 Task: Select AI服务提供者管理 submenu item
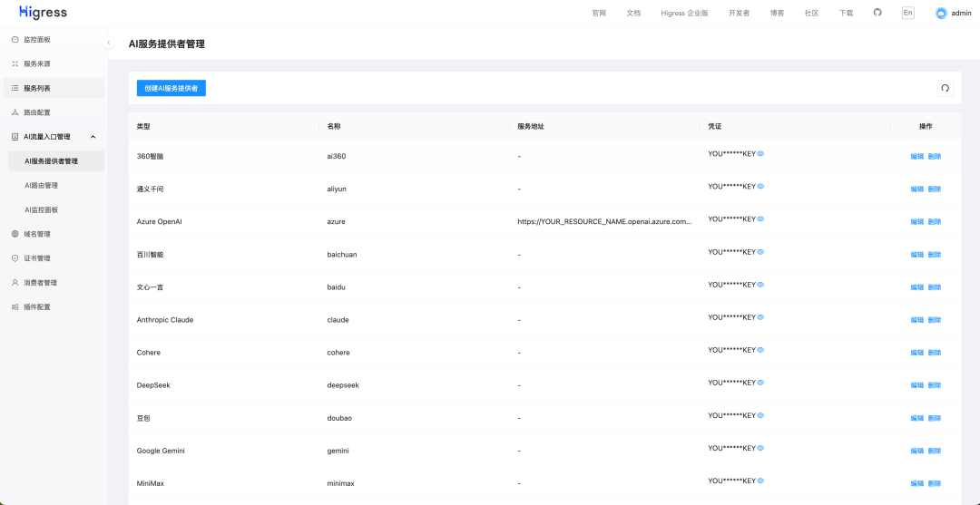coord(56,161)
